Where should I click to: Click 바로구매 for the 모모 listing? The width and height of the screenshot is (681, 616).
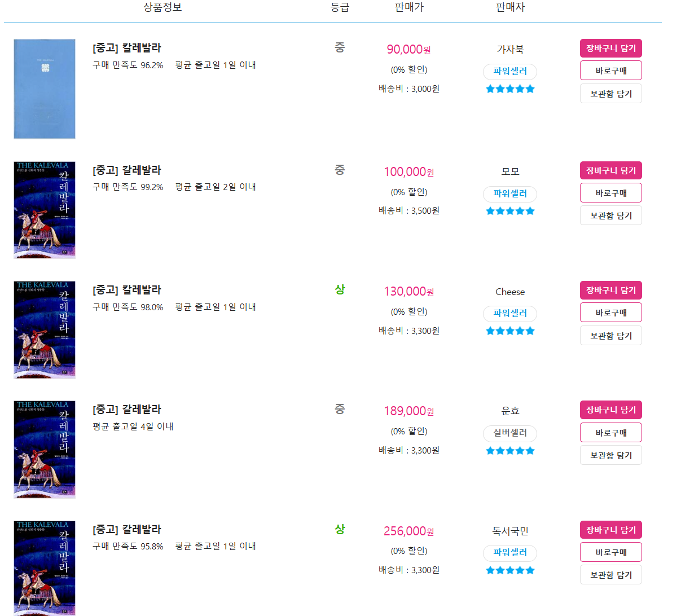(x=611, y=193)
